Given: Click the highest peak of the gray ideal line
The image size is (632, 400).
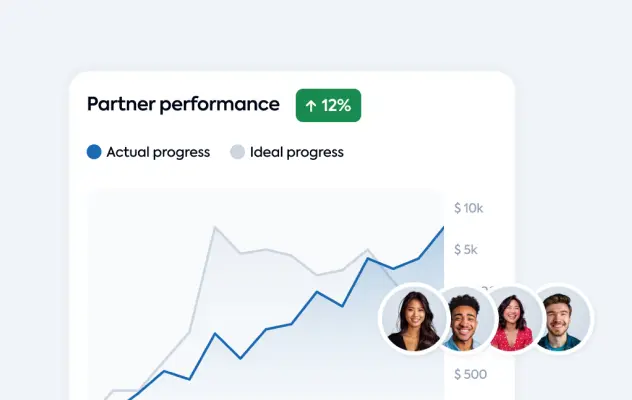Looking at the screenshot, I should 215,228.
